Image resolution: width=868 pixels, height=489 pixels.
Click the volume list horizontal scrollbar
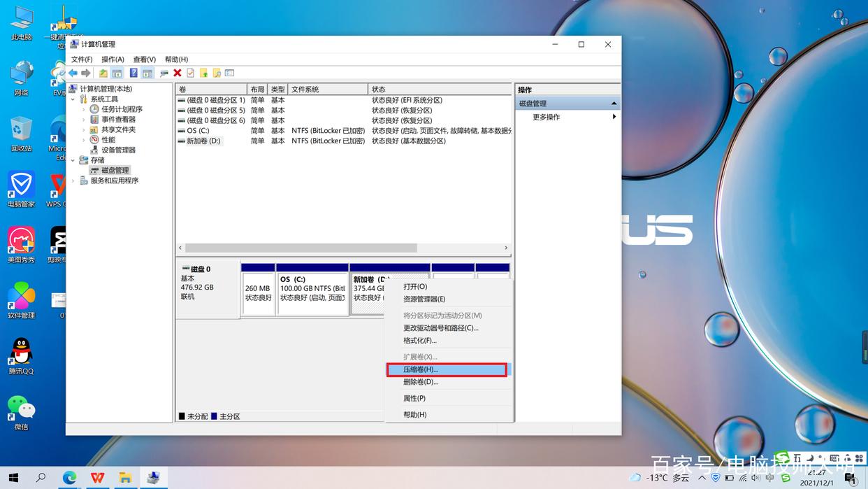(301, 248)
